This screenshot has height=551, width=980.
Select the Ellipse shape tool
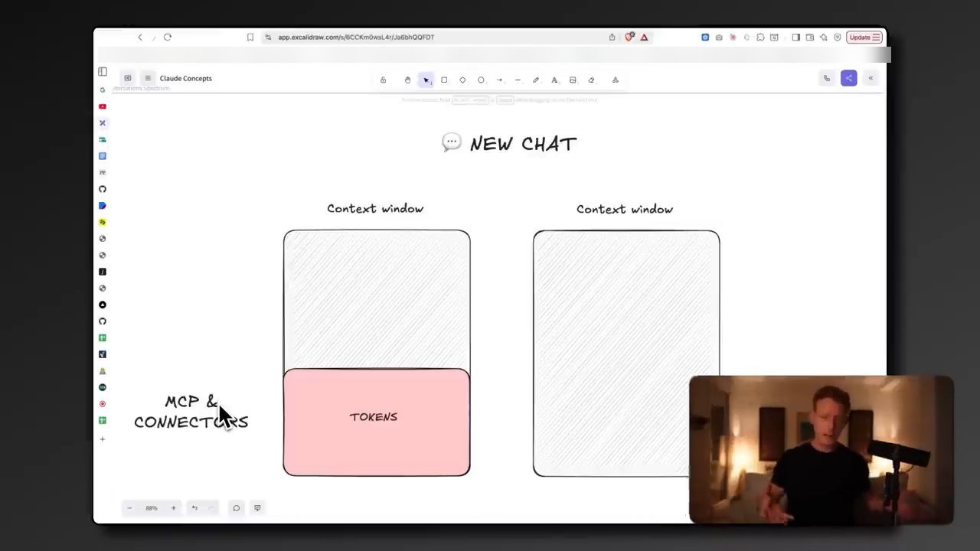tap(481, 80)
